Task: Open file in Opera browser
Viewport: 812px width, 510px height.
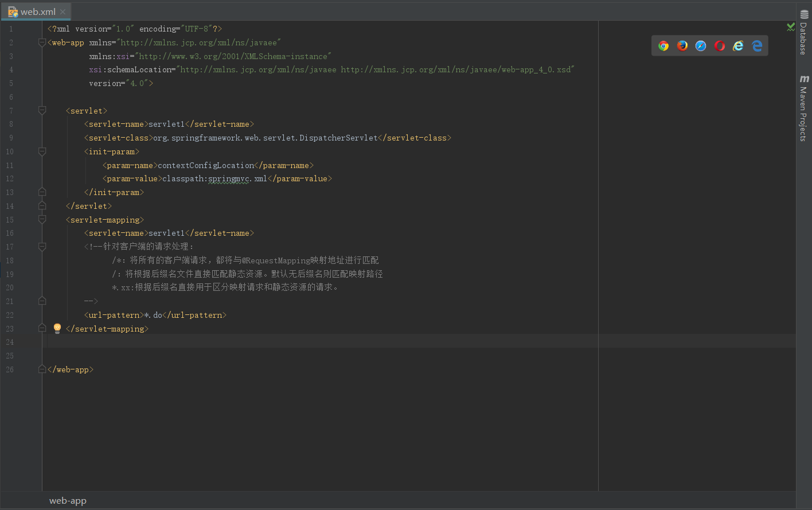Action: click(720, 46)
